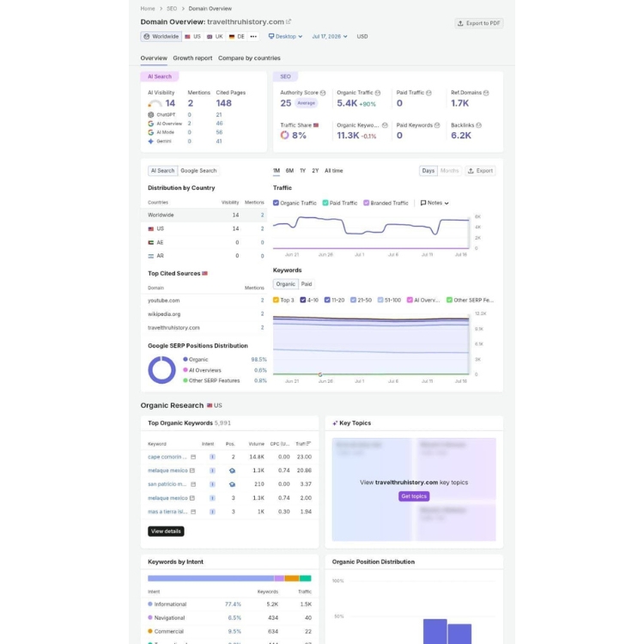This screenshot has height=644, width=644.
Task: Open SERP icon for san patricio keyword
Action: pos(193,484)
